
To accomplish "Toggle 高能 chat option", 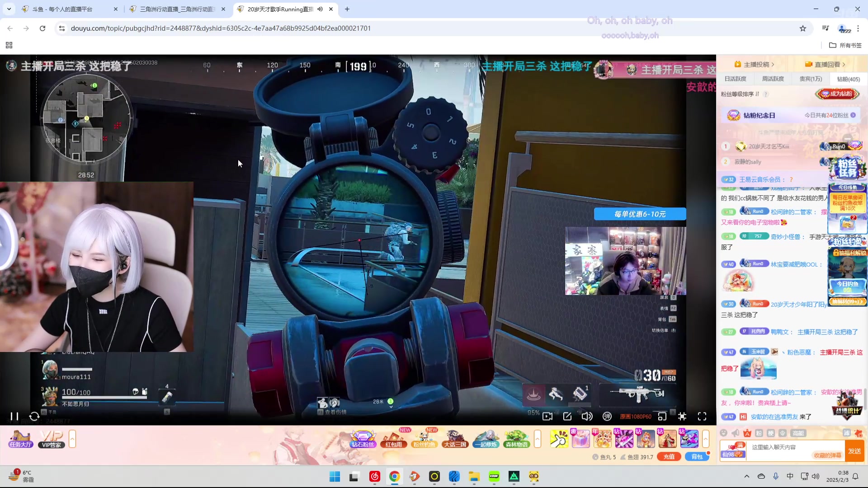I will (x=798, y=433).
